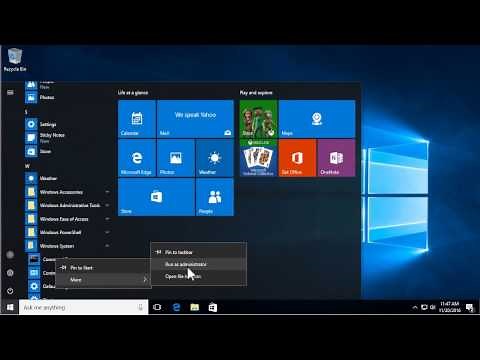Screen dimensions: 480x360
Task: Open the More submenu
Action: [103, 280]
